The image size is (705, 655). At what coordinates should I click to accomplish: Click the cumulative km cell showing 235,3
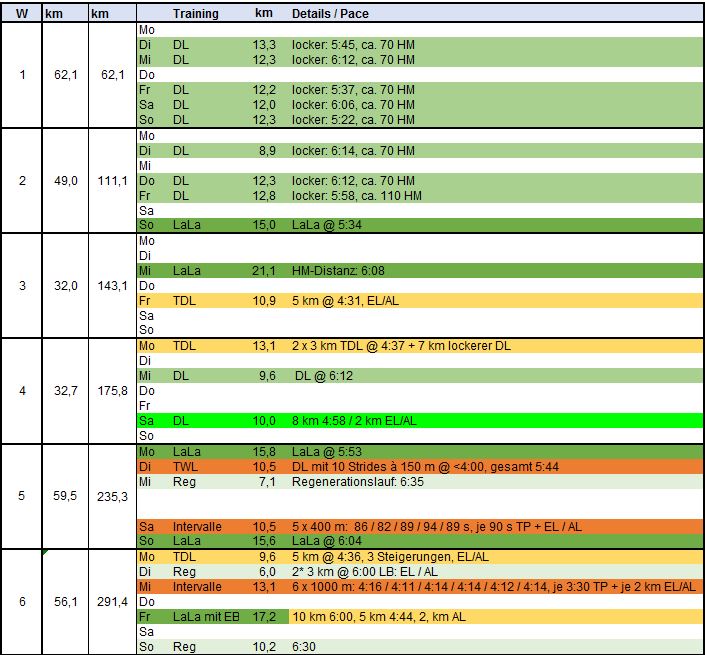coord(110,496)
